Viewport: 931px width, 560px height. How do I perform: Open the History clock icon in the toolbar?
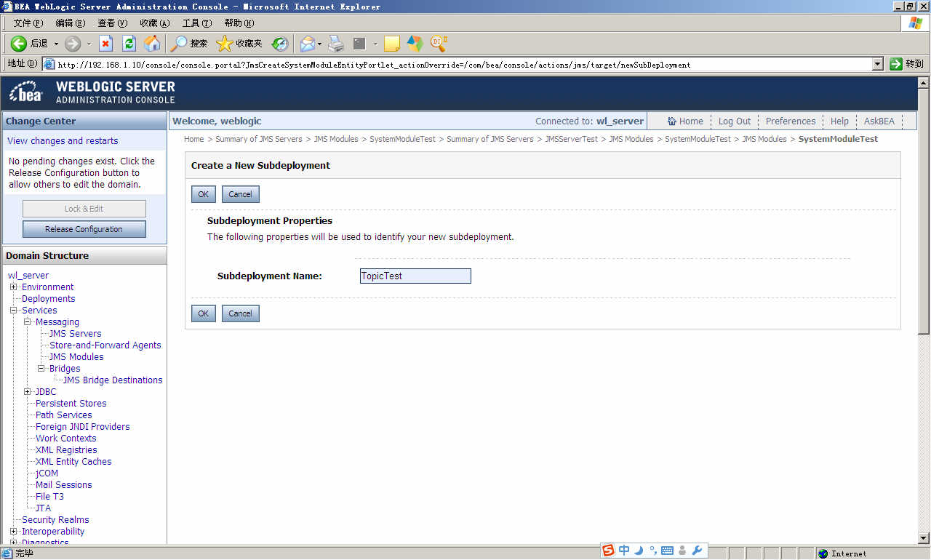(x=280, y=44)
